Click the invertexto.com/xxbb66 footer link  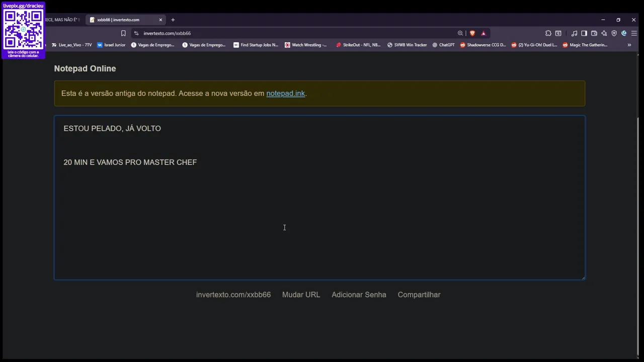coord(233,295)
